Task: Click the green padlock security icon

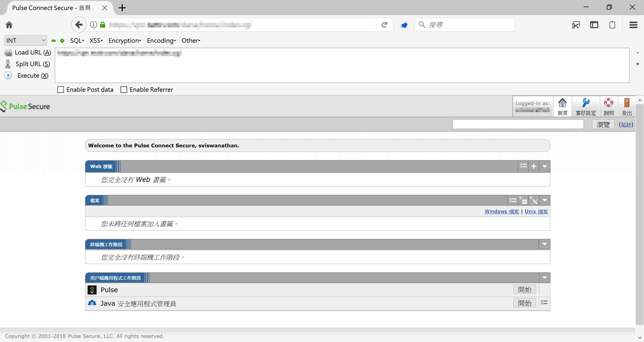Action: coord(103,25)
